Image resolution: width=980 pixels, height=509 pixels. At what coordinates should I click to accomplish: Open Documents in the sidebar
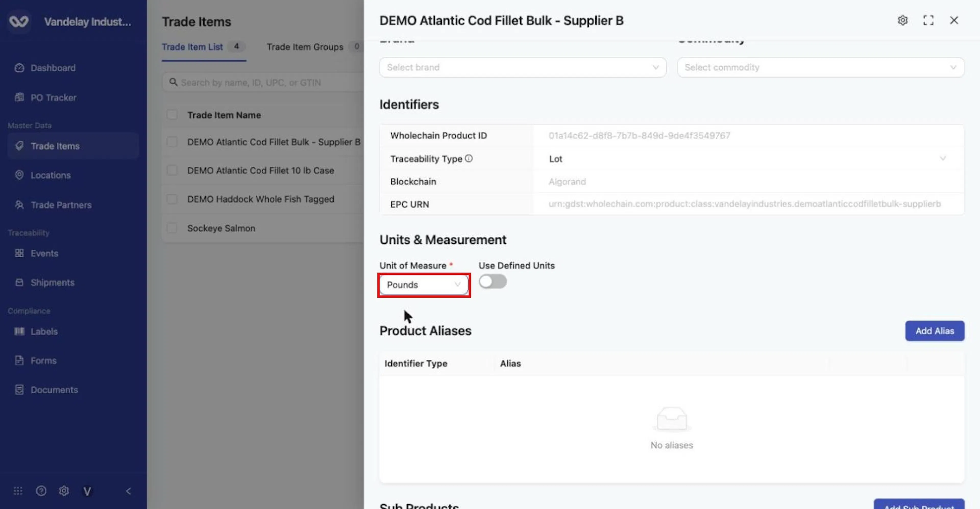click(54, 390)
